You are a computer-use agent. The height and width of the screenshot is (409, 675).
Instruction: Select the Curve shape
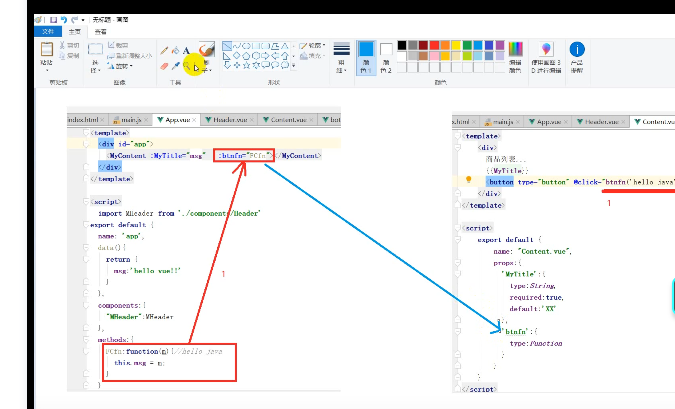coord(237,46)
